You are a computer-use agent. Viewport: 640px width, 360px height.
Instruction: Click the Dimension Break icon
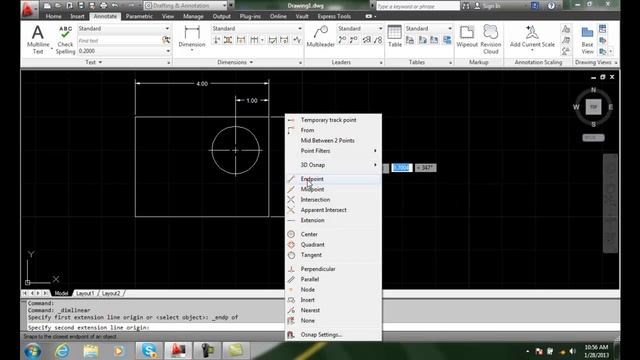(216, 40)
